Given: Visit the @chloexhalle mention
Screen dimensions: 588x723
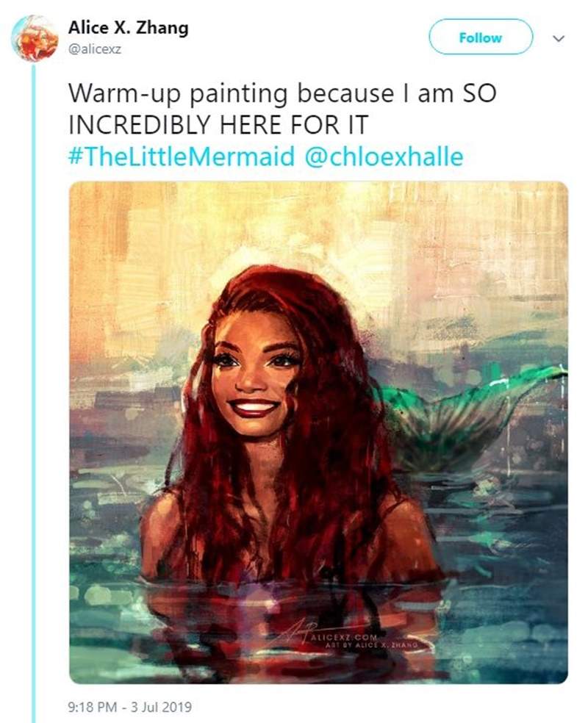Looking at the screenshot, I should point(383,157).
